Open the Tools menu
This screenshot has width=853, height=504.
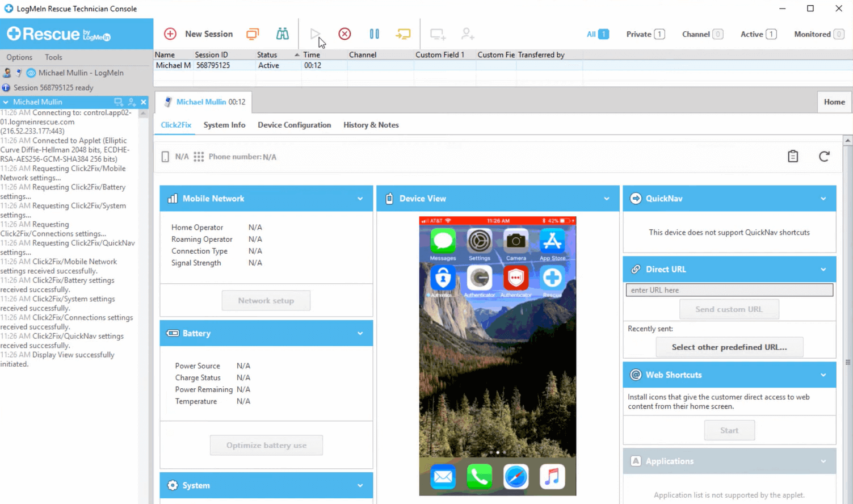point(53,57)
